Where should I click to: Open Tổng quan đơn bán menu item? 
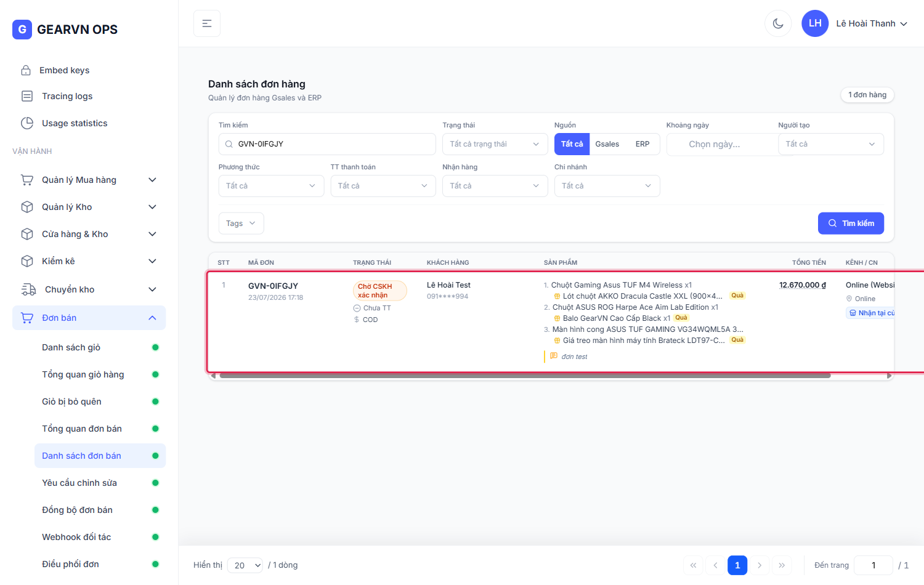(x=100, y=429)
